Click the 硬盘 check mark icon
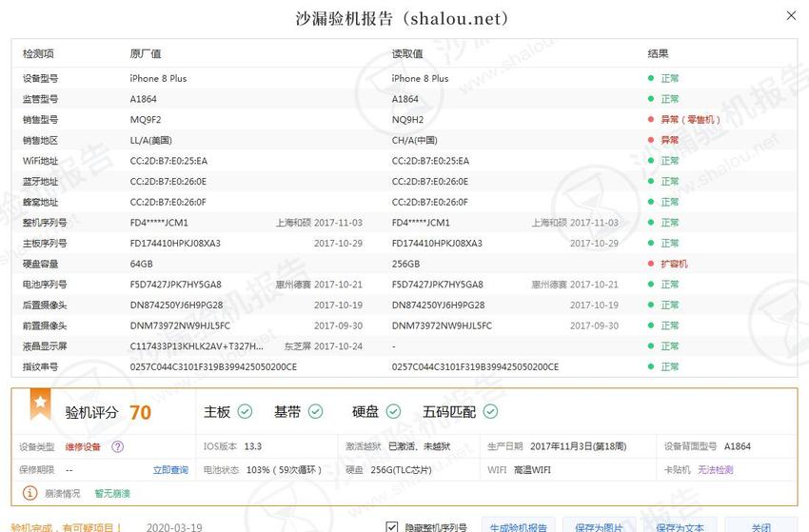This screenshot has height=532, width=809. coord(393,411)
